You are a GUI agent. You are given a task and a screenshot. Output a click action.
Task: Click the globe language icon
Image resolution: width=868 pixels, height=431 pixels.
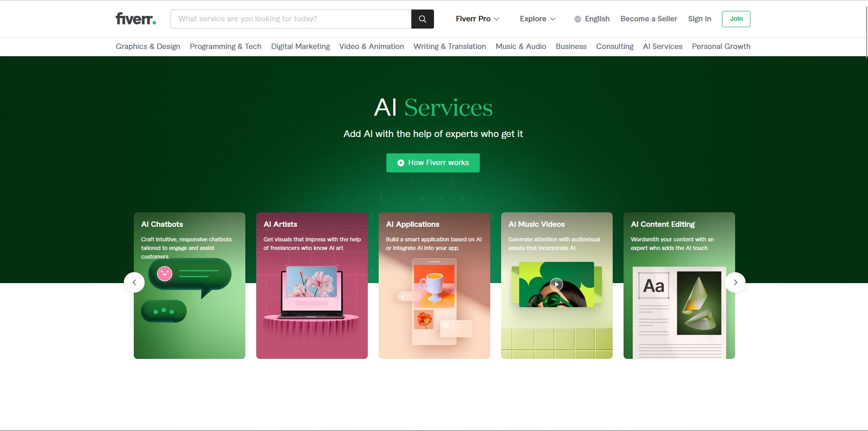click(577, 19)
